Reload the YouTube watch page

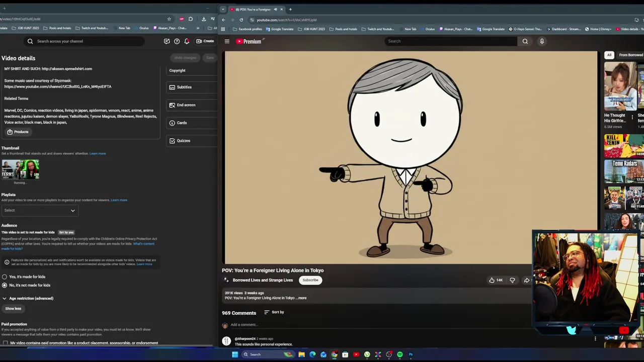(x=241, y=20)
